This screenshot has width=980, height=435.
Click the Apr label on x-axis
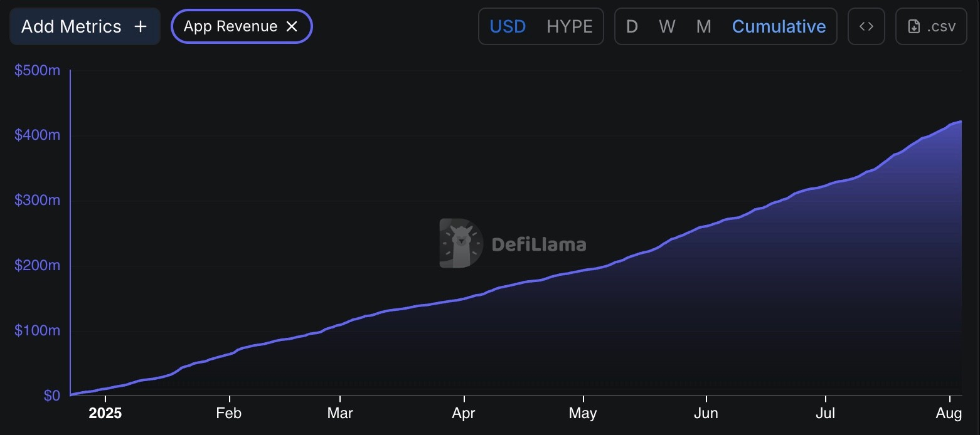(x=464, y=414)
